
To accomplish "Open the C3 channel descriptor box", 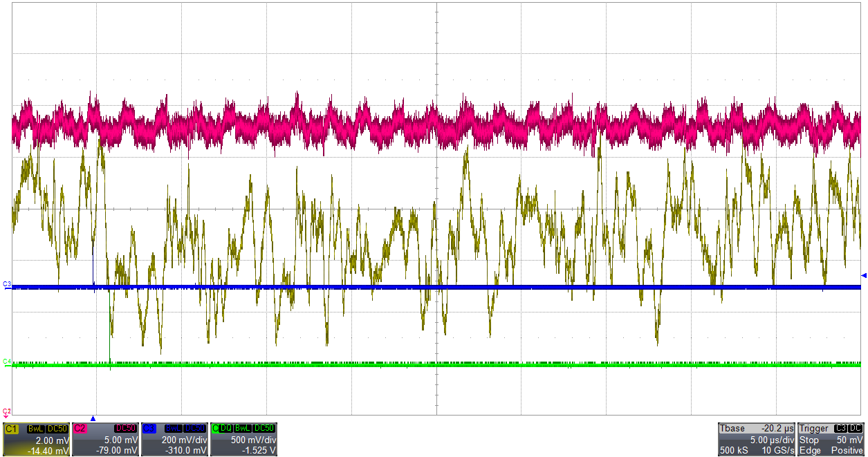I will click(x=174, y=439).
